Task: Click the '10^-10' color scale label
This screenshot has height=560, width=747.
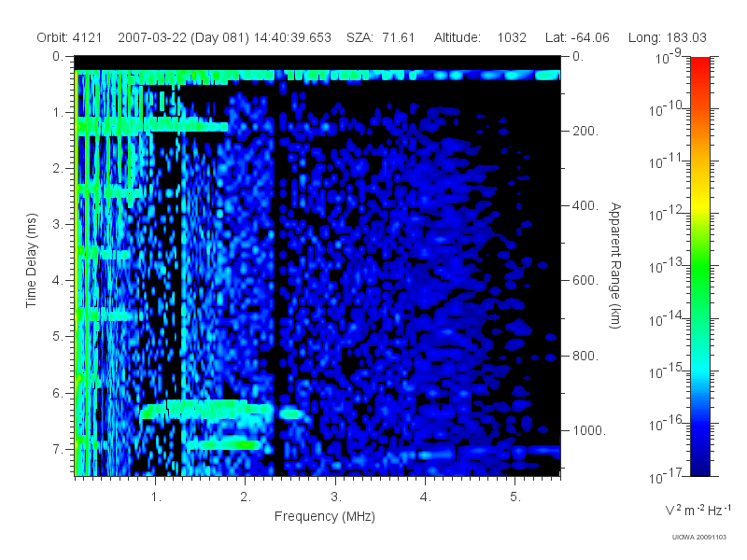Action: (x=666, y=108)
